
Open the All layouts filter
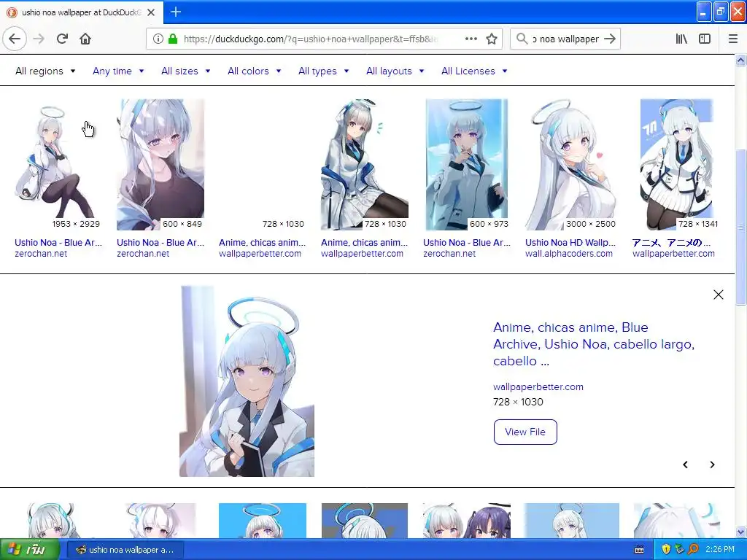pyautogui.click(x=395, y=71)
